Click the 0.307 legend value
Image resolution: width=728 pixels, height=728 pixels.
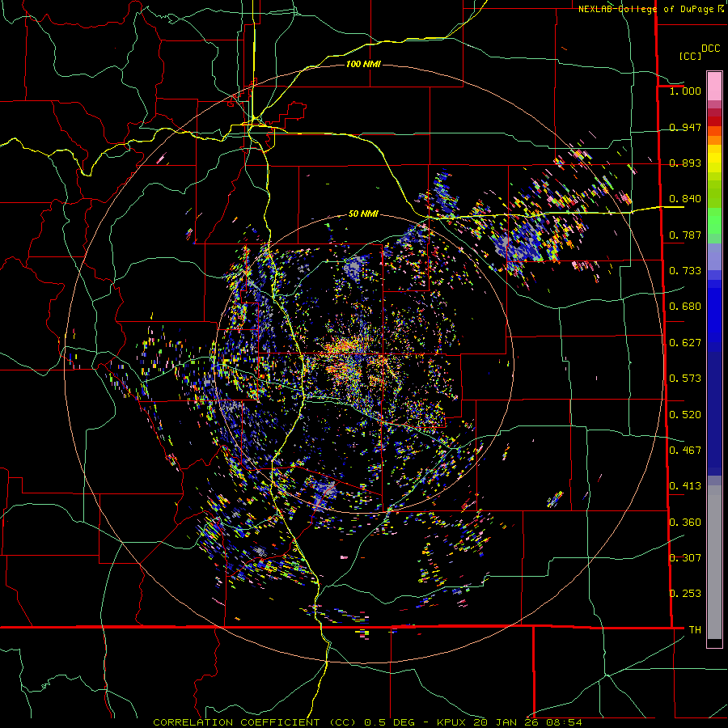685,558
